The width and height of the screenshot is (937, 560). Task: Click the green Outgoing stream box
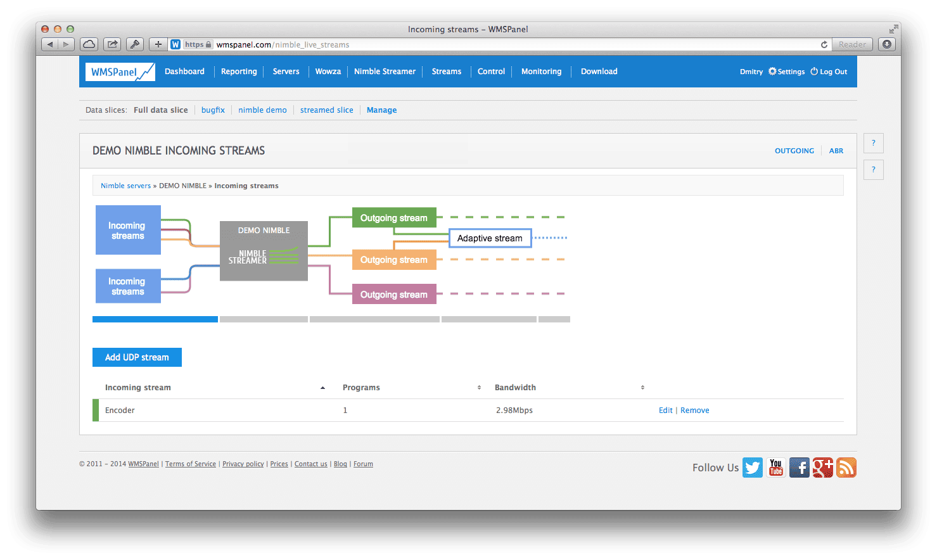pyautogui.click(x=394, y=218)
